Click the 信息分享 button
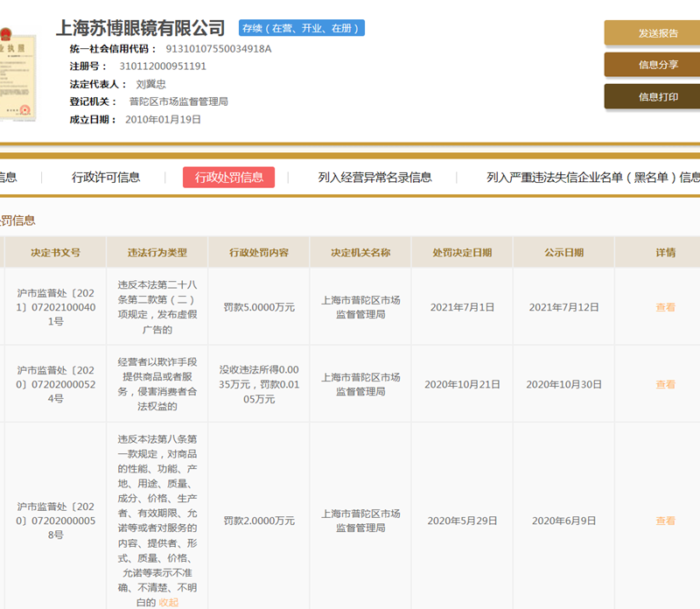 coord(652,65)
